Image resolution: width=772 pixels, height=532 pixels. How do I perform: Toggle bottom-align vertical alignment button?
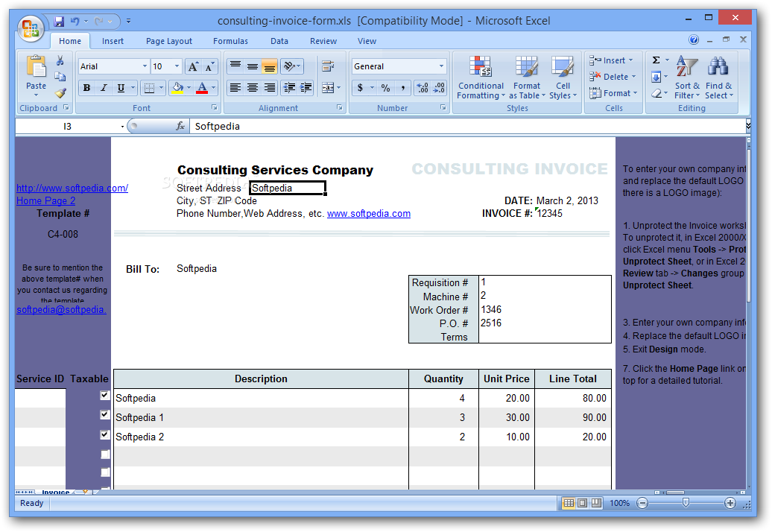click(x=269, y=66)
